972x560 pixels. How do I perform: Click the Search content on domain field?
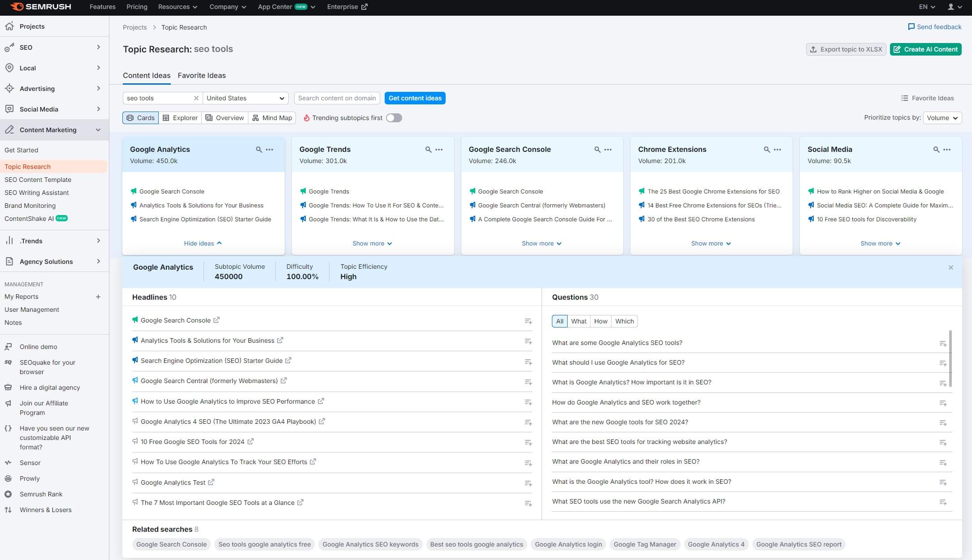(x=337, y=98)
